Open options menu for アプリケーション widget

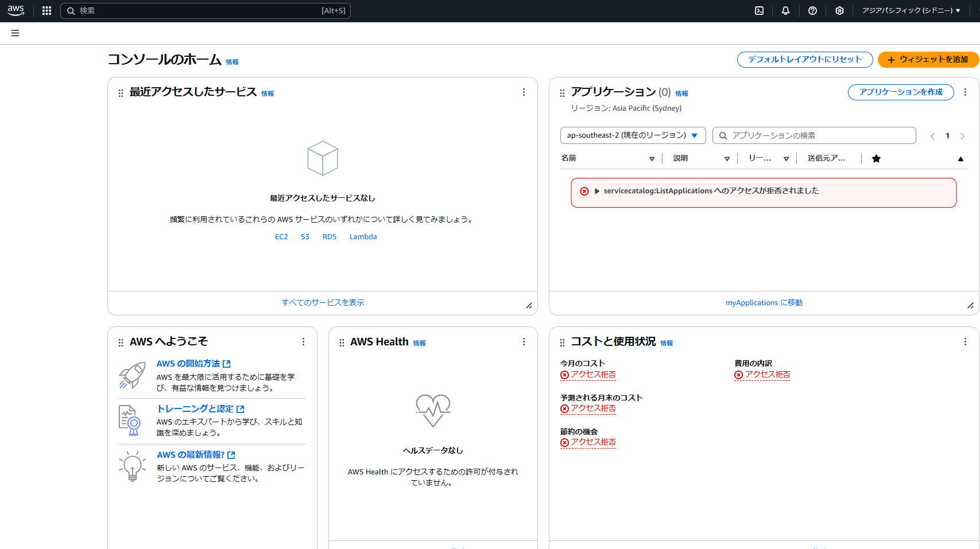(965, 92)
